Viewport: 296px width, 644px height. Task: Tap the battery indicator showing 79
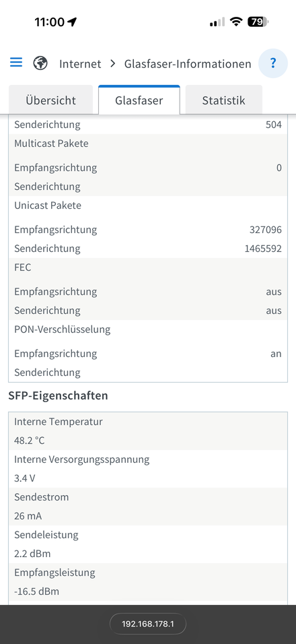pos(258,22)
